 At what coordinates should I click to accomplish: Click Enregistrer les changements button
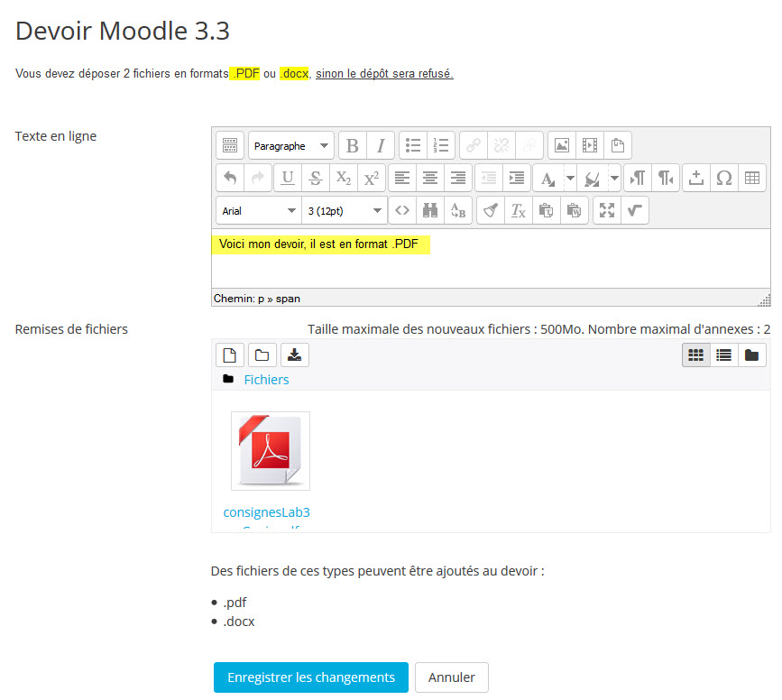point(311,677)
